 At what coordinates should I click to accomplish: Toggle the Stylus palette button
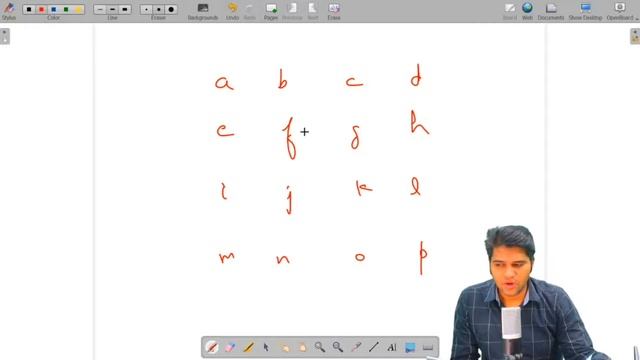(9, 10)
